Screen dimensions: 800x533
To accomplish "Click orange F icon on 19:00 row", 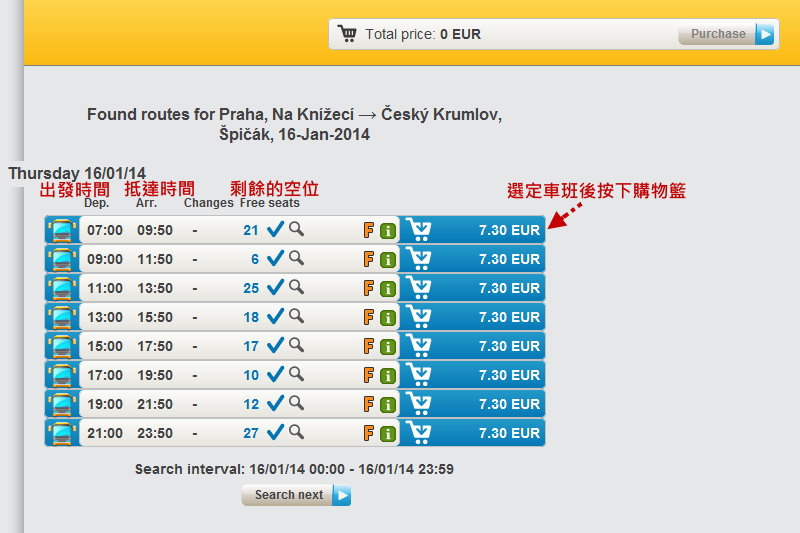I will tap(368, 404).
